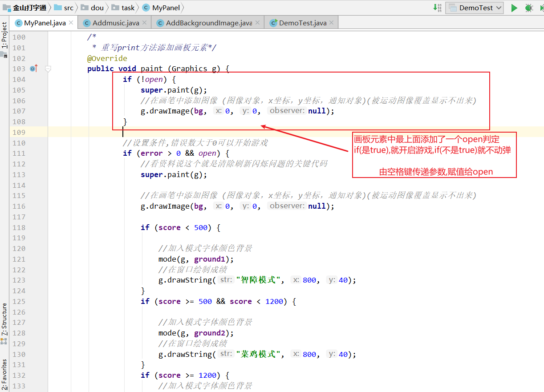Click the class icon on the DemoTest.java tab
Screen dimensions: 544x392
pos(273,23)
